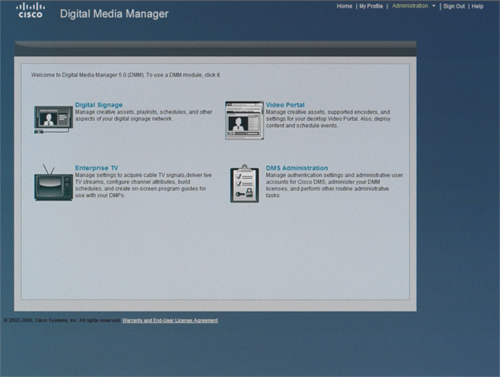Screen dimensions: 500x377
Task: Click the Video Portal browser window icon
Action: [x=244, y=120]
